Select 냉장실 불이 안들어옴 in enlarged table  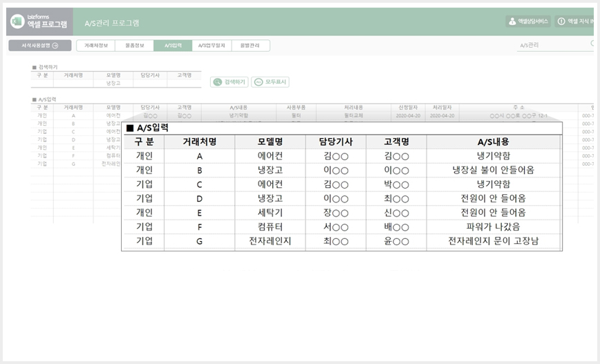tap(494, 170)
